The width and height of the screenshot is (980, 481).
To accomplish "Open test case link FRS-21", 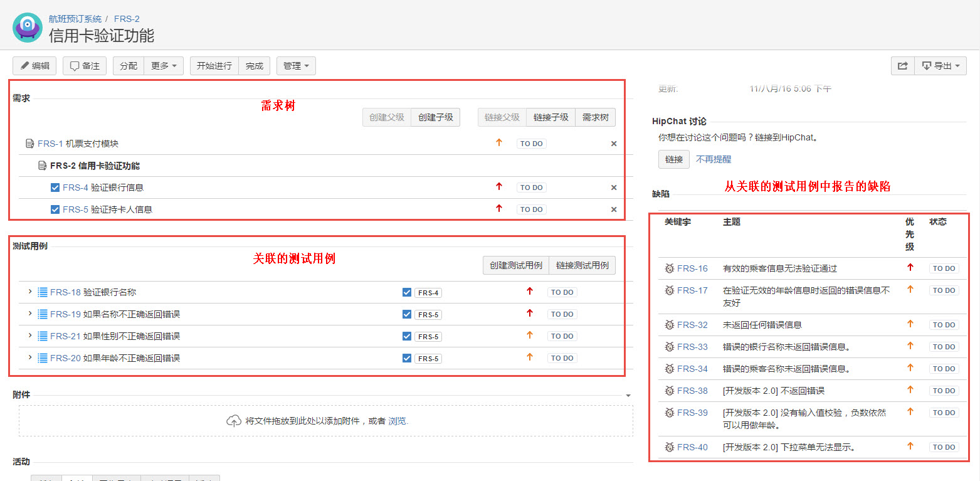I will (x=65, y=336).
